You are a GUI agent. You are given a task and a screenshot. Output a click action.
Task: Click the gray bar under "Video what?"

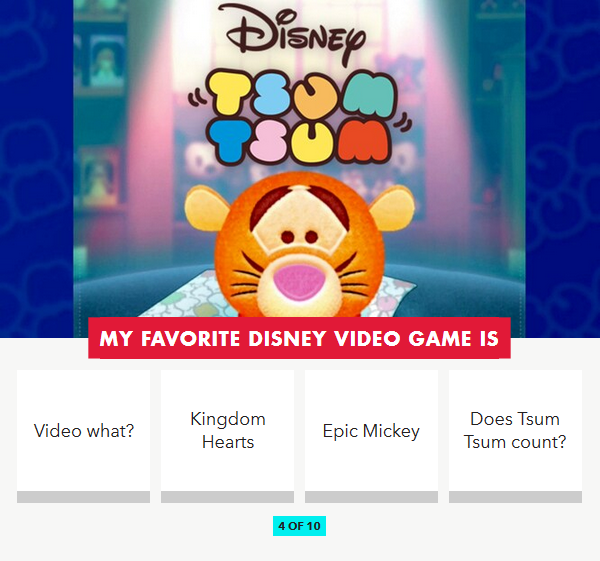83,497
